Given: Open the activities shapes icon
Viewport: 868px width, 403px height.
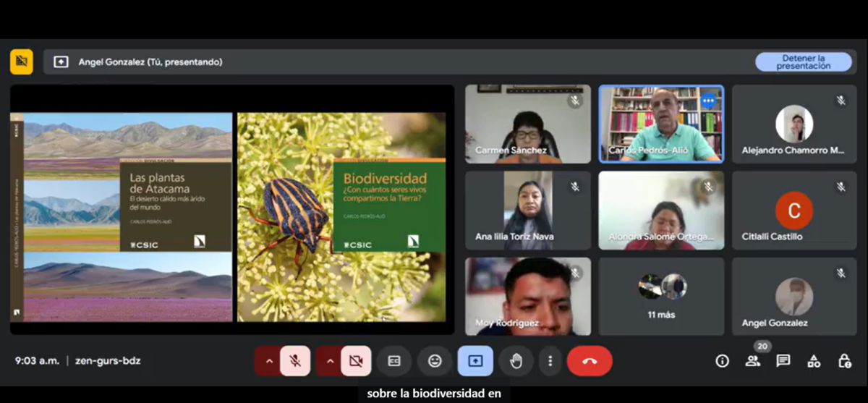Looking at the screenshot, I should point(814,361).
